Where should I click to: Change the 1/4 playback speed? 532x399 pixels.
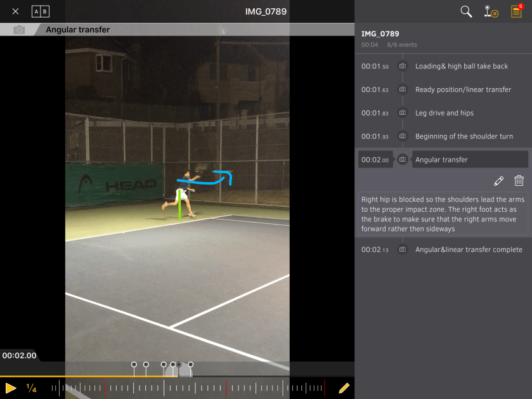point(32,388)
